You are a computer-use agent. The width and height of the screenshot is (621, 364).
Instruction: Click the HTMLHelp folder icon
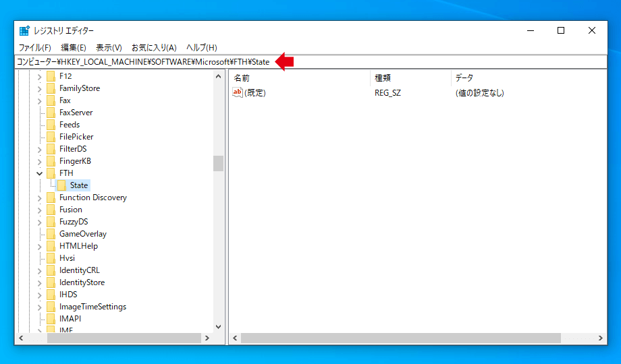point(51,246)
